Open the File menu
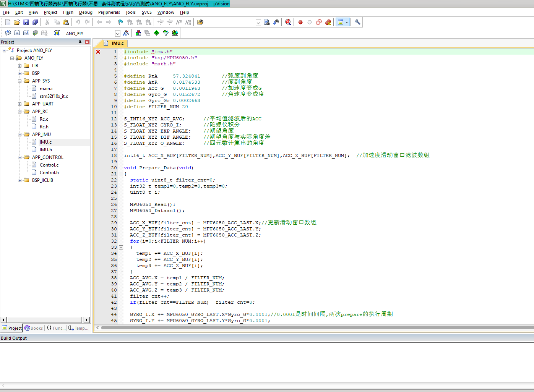 pos(6,12)
